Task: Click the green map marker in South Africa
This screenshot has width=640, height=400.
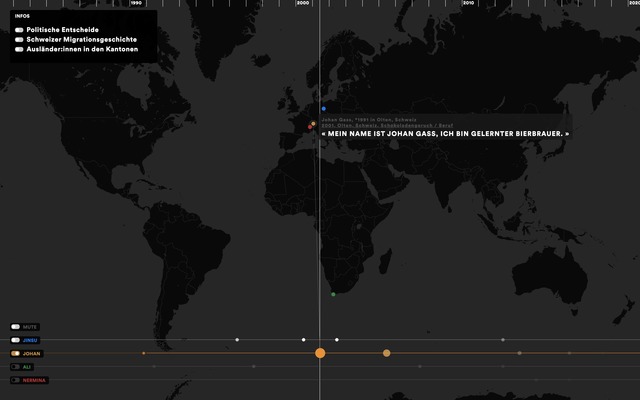Action: click(333, 294)
